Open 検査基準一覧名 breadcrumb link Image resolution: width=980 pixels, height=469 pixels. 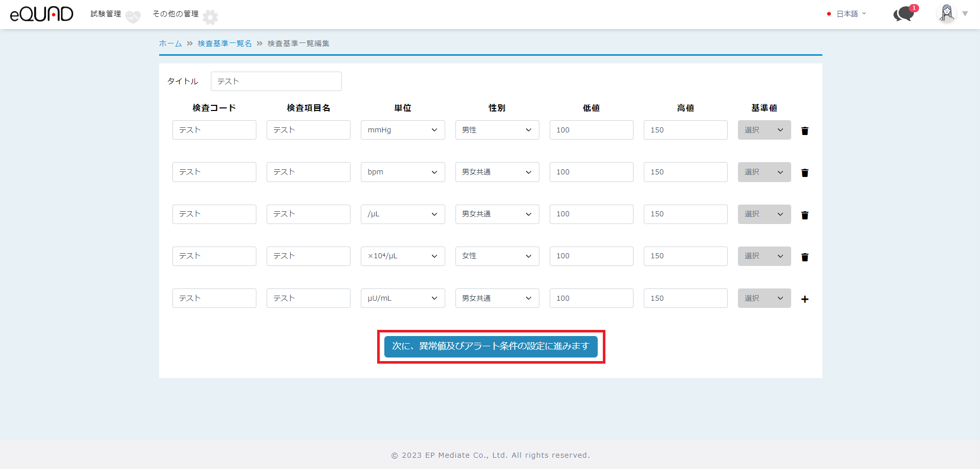(x=225, y=43)
